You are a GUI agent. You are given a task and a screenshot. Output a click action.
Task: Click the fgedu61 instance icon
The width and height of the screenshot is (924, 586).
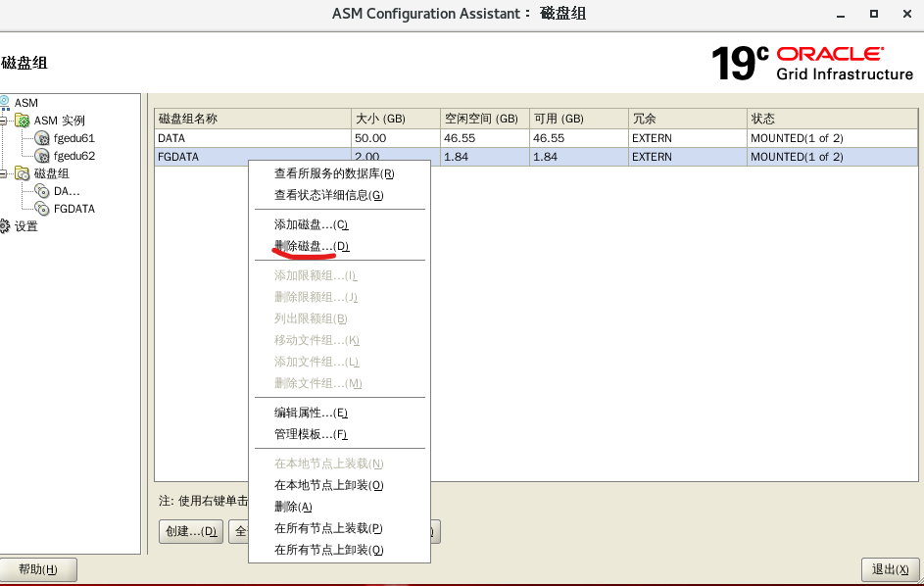(42, 138)
